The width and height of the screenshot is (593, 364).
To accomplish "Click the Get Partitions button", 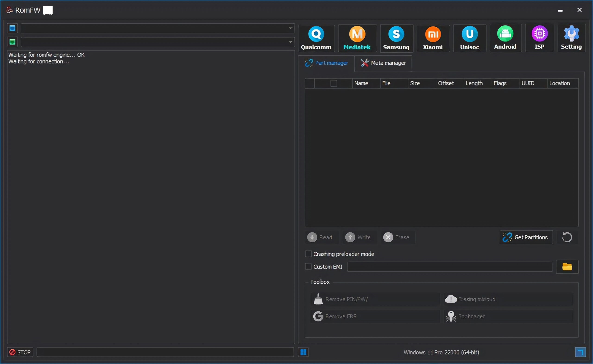I will point(526,237).
